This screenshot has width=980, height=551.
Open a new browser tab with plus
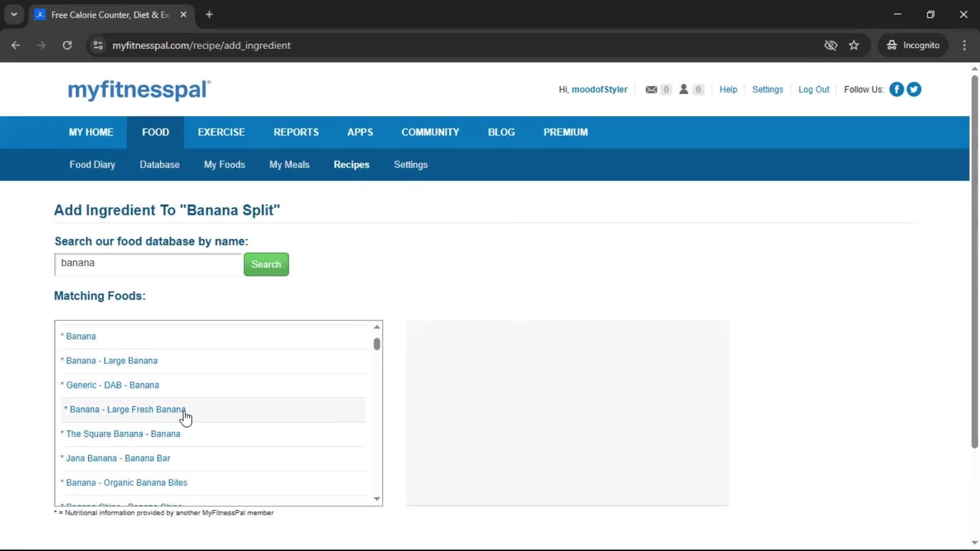pyautogui.click(x=209, y=15)
